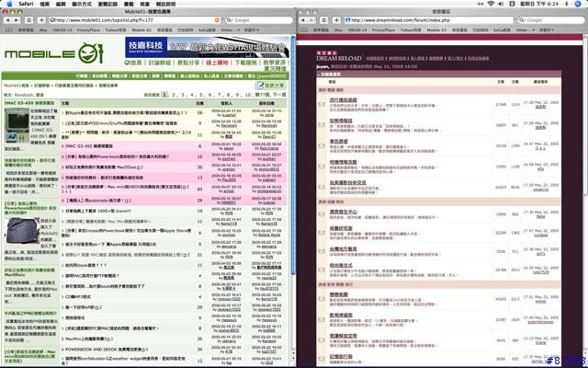The height and width of the screenshot is (368, 588).
Task: Open the 書籤 menu
Action: click(x=129, y=4)
